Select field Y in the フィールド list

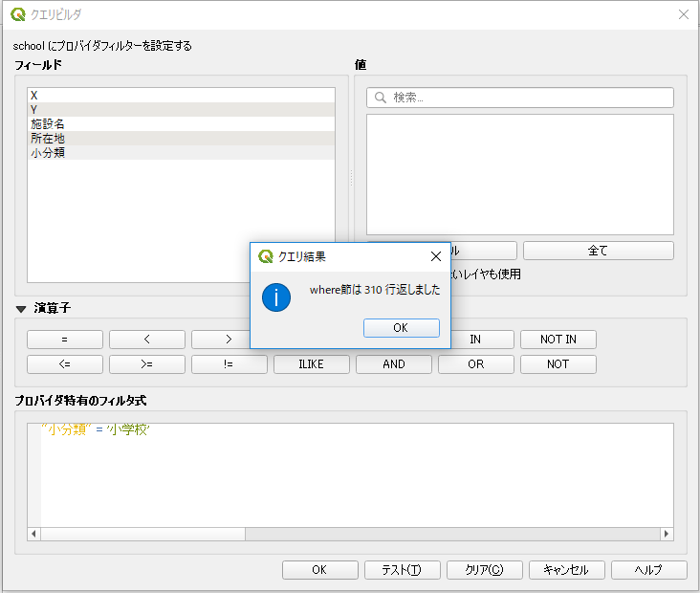tap(181, 110)
